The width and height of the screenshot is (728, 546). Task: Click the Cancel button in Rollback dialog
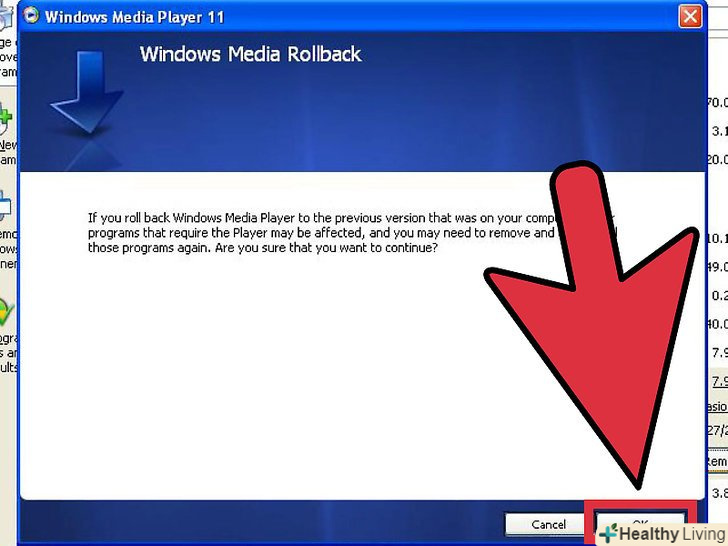click(x=544, y=525)
